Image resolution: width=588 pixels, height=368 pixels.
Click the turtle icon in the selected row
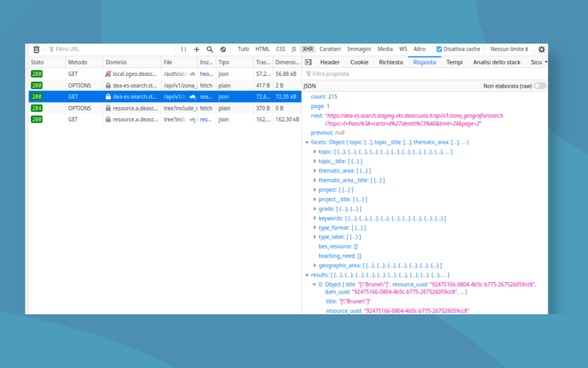tap(193, 97)
